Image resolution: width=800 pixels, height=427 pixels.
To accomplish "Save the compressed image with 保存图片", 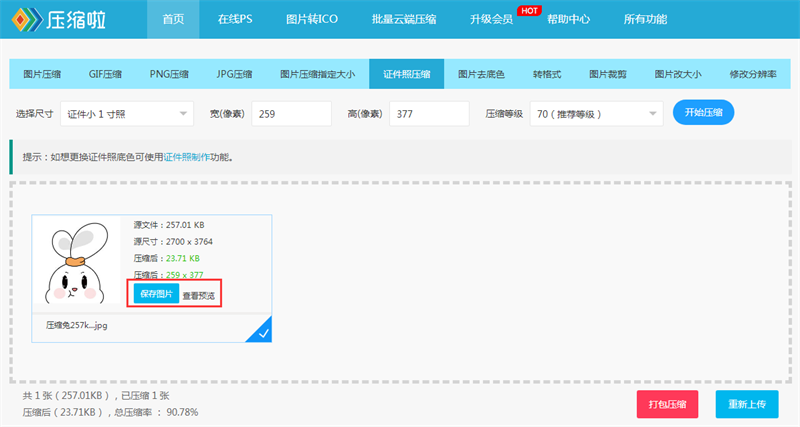I will [x=156, y=293].
